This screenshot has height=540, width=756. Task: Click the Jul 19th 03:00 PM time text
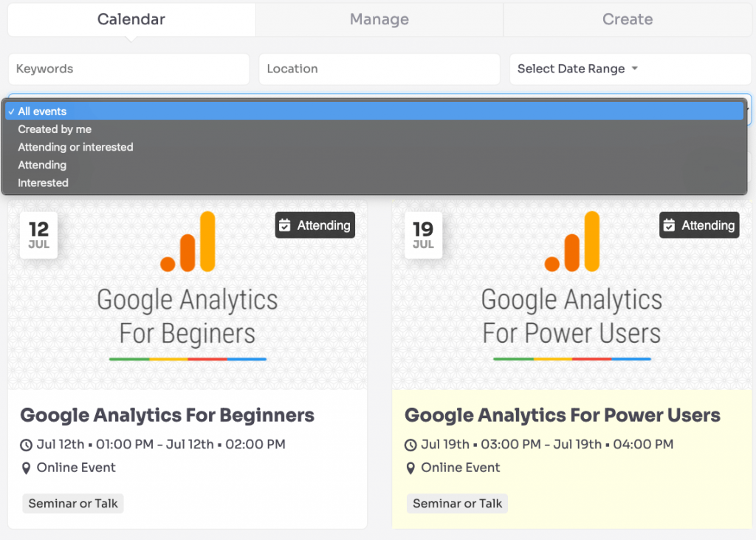(x=547, y=444)
